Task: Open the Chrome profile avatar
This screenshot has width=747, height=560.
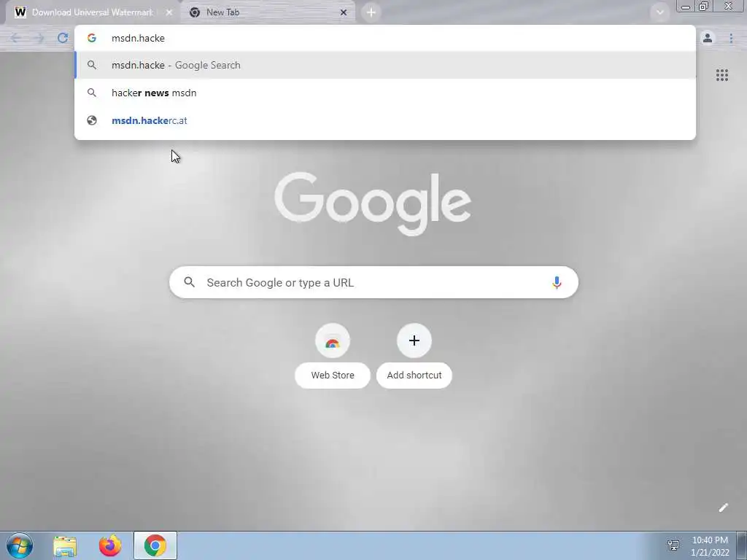Action: click(708, 38)
